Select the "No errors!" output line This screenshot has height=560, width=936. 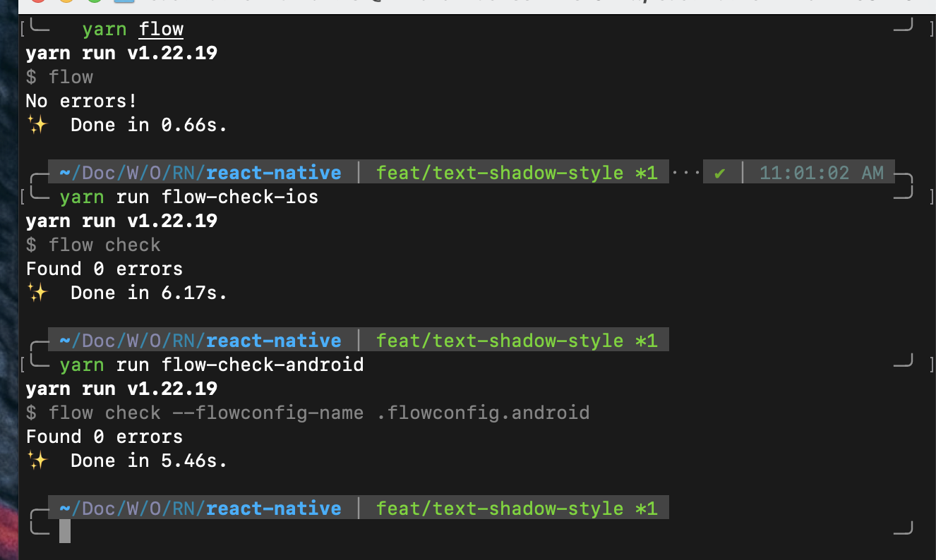(x=81, y=101)
